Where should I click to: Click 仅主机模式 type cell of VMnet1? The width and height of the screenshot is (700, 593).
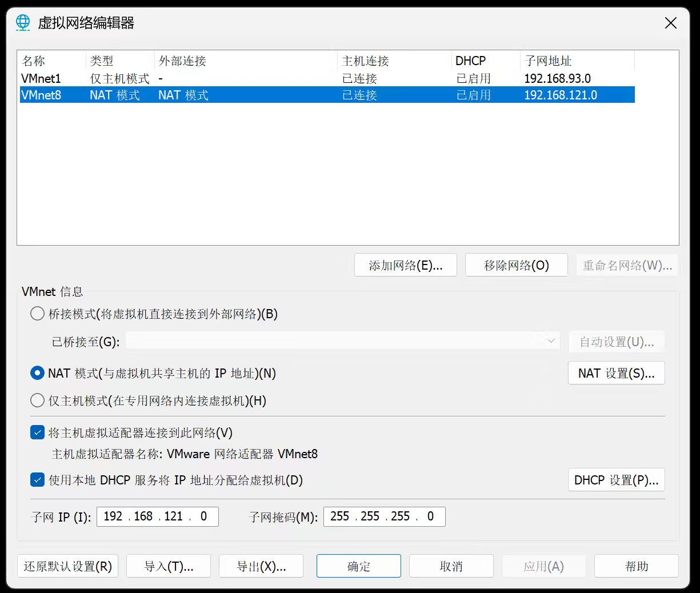click(x=119, y=78)
